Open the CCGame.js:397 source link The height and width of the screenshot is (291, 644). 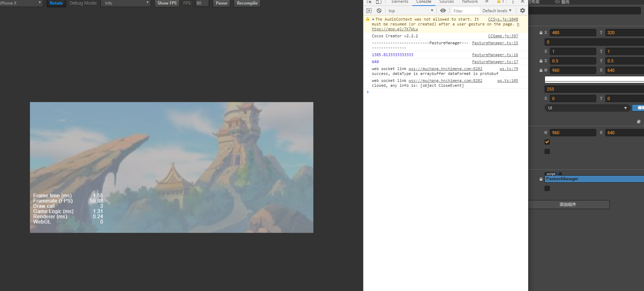[503, 36]
